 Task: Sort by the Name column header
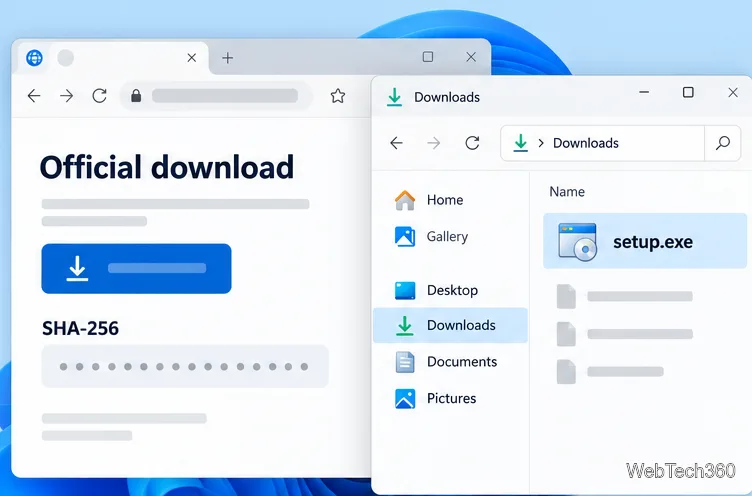click(567, 192)
